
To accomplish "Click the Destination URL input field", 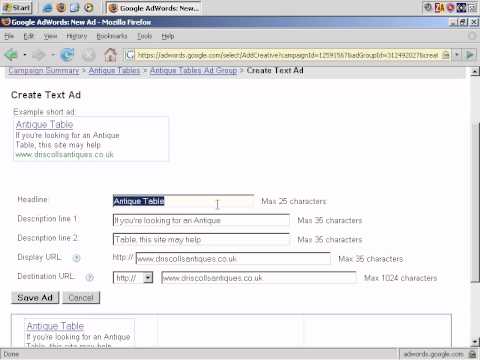I will pos(259,278).
